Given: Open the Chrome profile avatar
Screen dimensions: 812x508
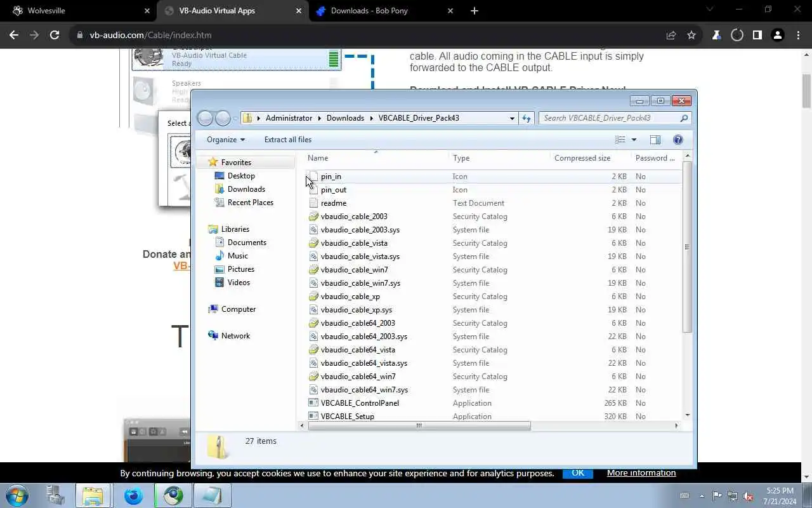Looking at the screenshot, I should point(777,36).
